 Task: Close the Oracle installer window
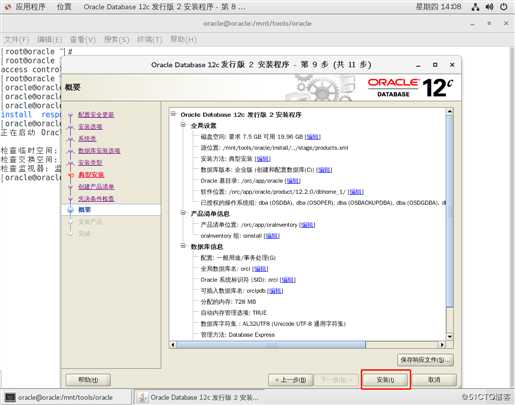point(452,65)
